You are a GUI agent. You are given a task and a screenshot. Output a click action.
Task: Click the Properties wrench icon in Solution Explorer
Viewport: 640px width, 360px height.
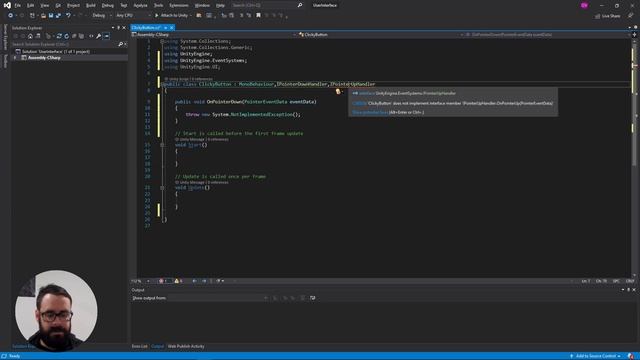coord(98,36)
